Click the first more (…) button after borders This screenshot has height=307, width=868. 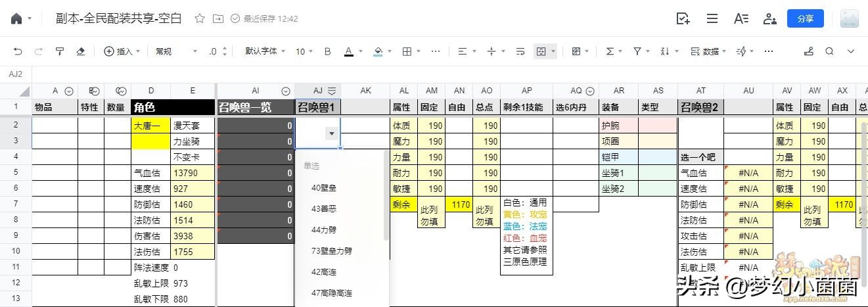click(x=436, y=51)
